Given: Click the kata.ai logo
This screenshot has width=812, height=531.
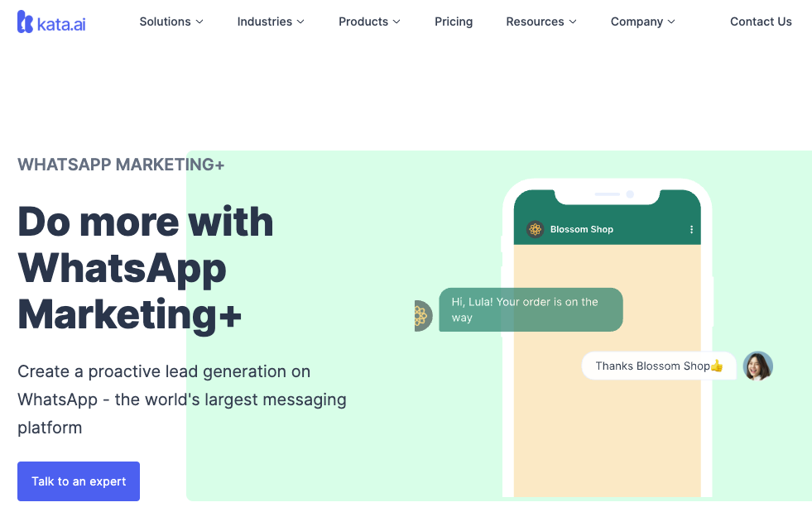Looking at the screenshot, I should [51, 22].
